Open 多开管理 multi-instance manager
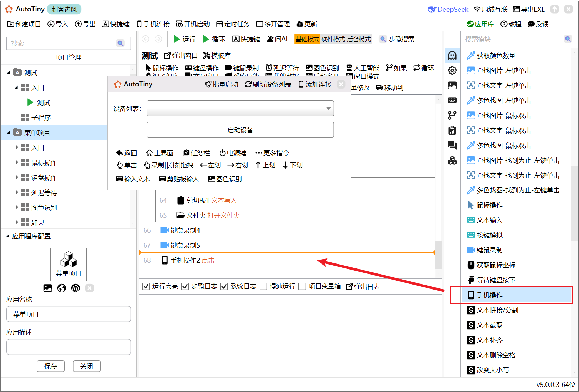579x392 pixels. [273, 24]
